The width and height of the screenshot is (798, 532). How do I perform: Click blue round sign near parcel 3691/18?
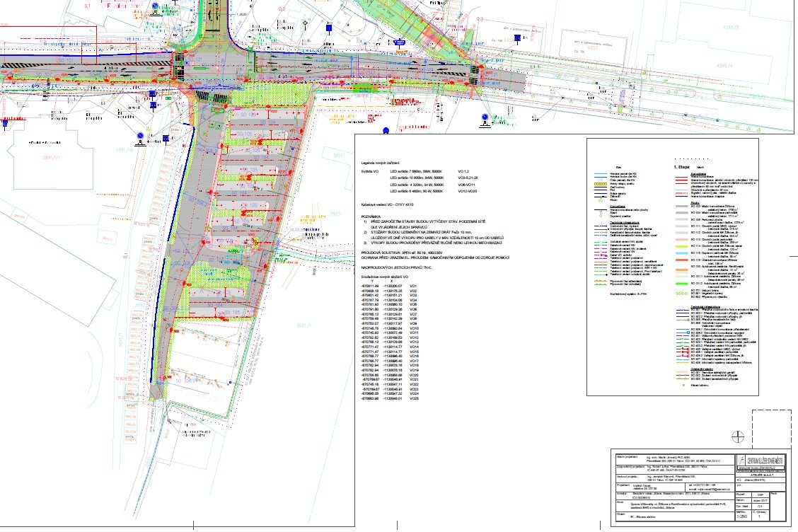point(141,135)
